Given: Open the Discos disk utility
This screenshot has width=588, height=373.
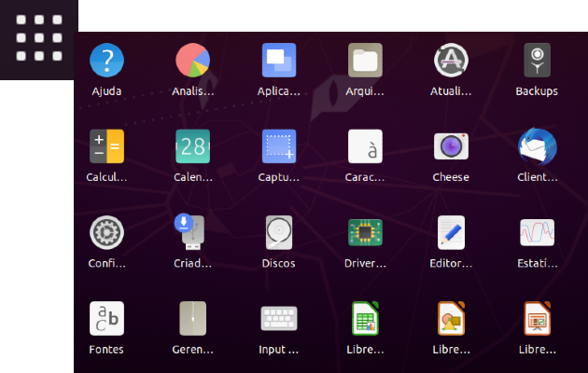Looking at the screenshot, I should coord(279,232).
